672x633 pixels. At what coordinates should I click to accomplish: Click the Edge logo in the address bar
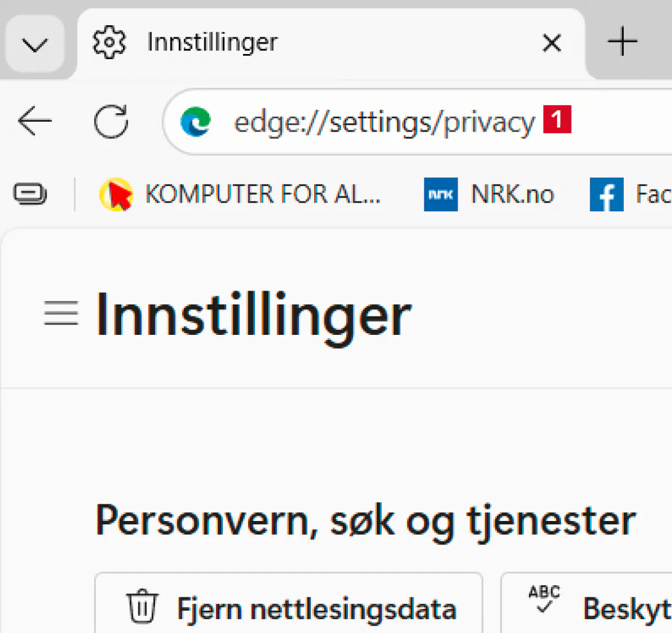tap(195, 122)
